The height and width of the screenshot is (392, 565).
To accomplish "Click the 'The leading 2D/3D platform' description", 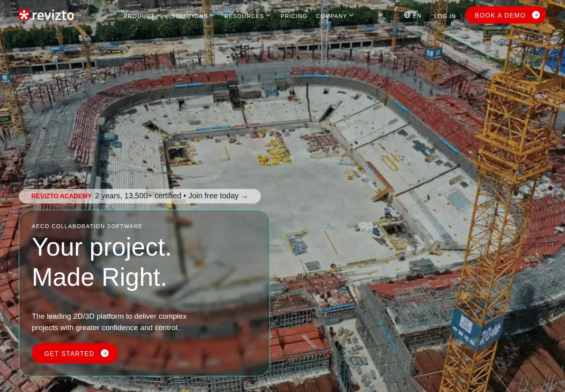I will (x=109, y=322).
